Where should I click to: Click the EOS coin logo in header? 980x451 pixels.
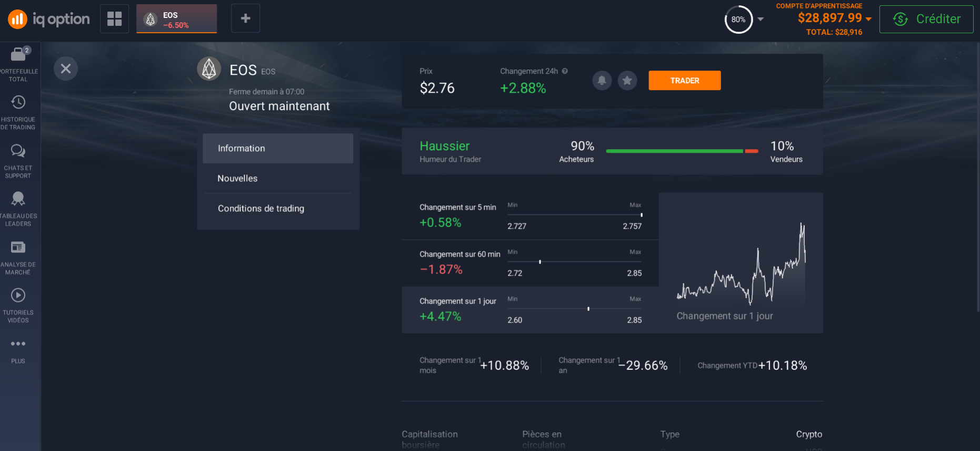click(209, 68)
